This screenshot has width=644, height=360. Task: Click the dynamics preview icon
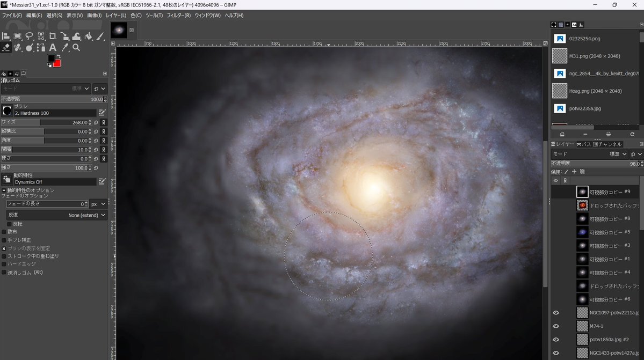click(7, 179)
